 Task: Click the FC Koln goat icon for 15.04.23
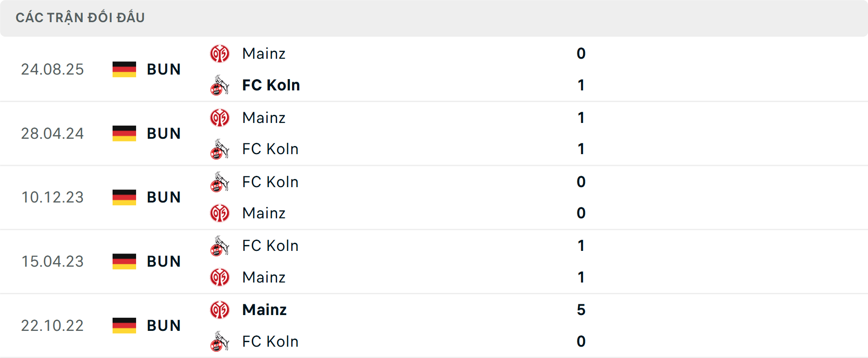pos(220,245)
